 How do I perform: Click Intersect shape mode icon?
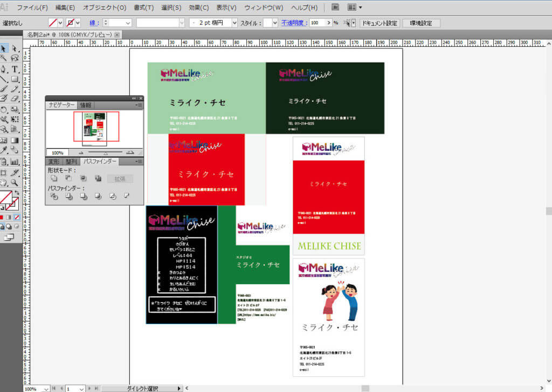[83, 179]
